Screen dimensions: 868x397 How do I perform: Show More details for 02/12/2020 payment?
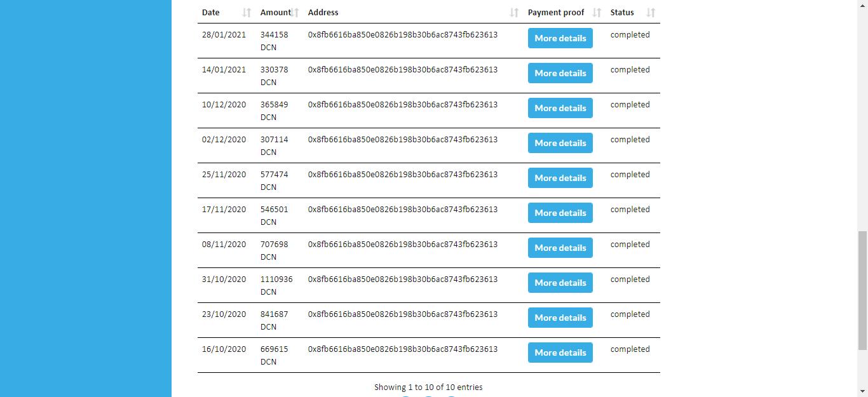[560, 143]
